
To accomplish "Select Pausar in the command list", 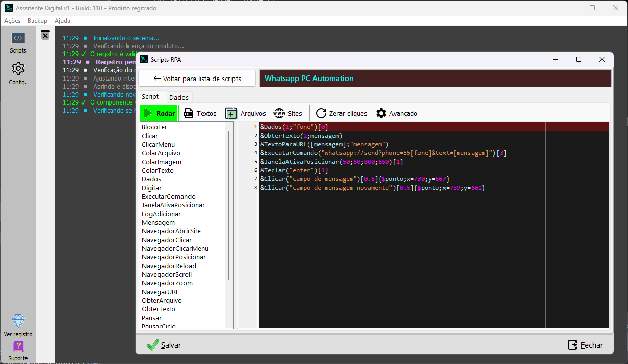I will click(151, 318).
